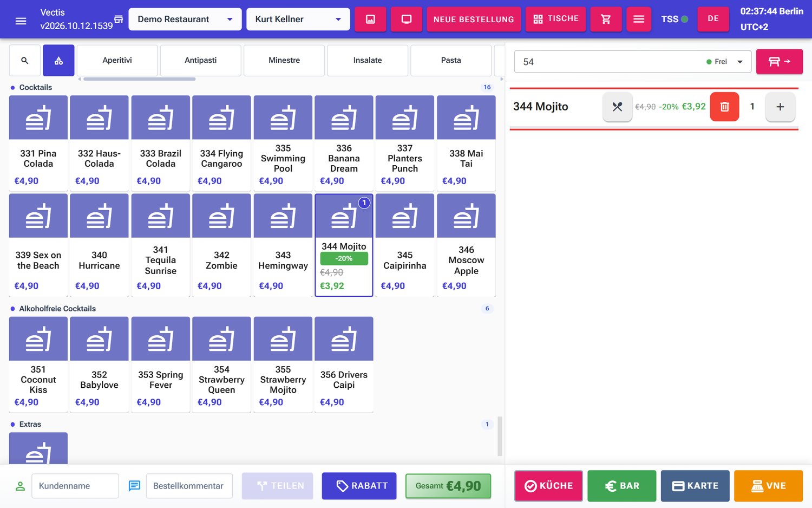Image resolution: width=812 pixels, height=508 pixels.
Task: Open the red list menu icon
Action: [x=639, y=19]
